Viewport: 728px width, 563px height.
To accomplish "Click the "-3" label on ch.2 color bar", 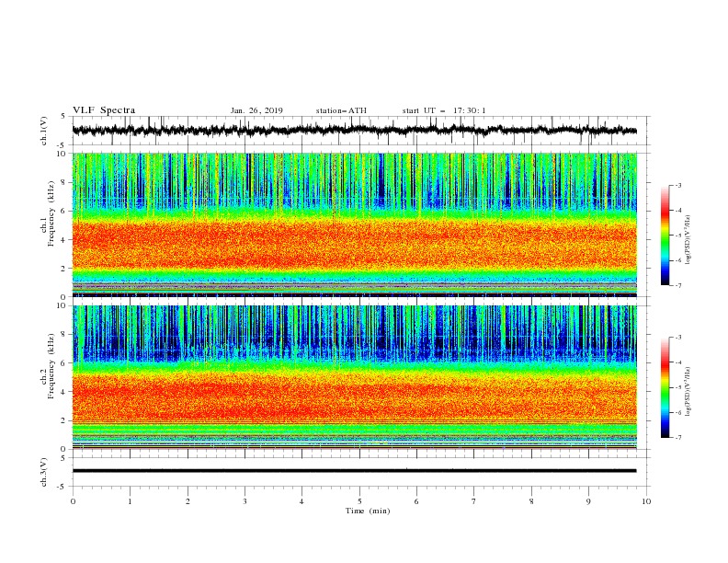I will point(677,338).
